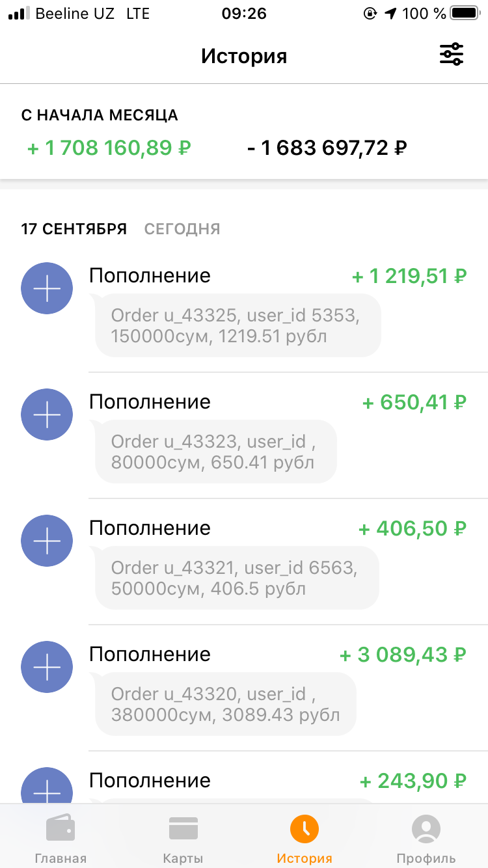Tap the monthly income total +1 708 160,89 ₽

pos(109,148)
